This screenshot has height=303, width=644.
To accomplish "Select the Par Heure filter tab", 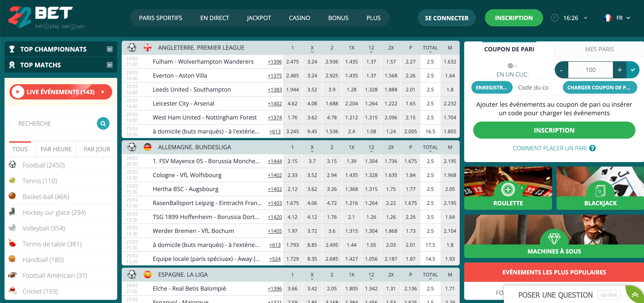I will 56,149.
